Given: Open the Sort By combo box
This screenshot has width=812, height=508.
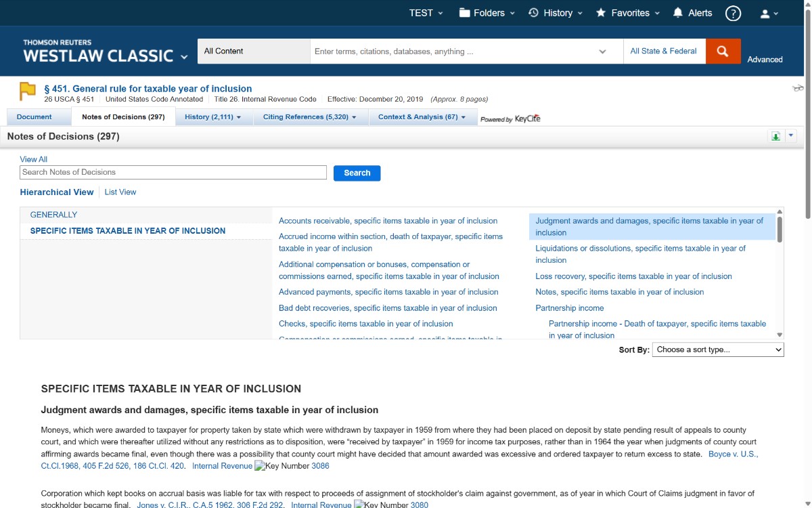Looking at the screenshot, I should coord(717,350).
